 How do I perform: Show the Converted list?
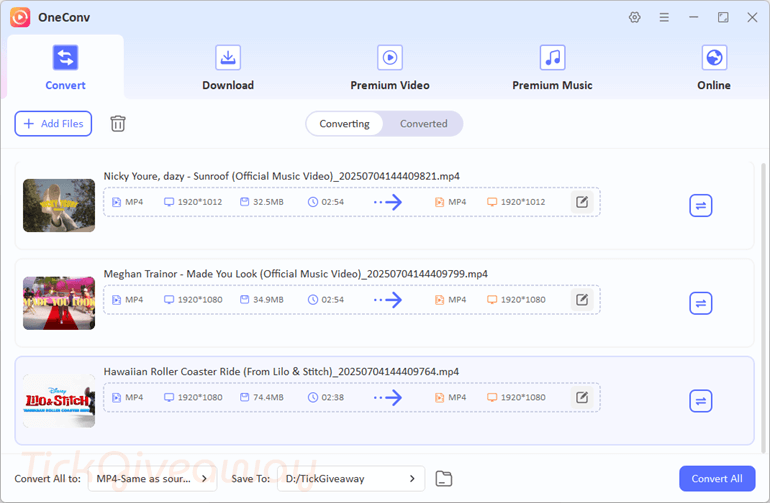coord(423,124)
